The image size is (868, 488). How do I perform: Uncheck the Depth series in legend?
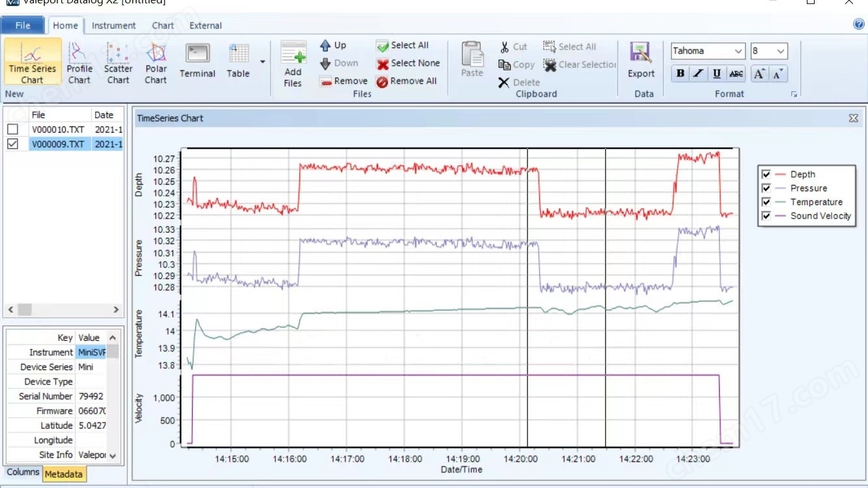click(x=766, y=174)
